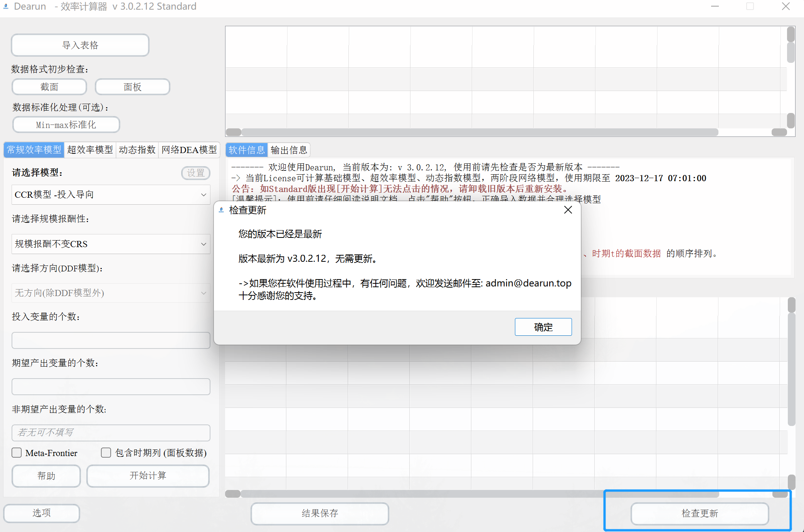Check 包含时期列 (面板数据) option
This screenshot has height=532, width=804.
point(106,453)
